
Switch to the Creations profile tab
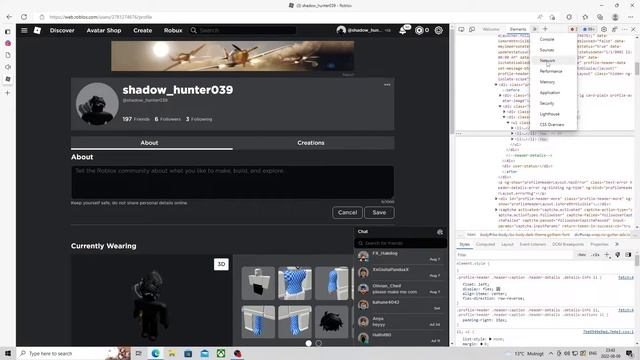coord(311,143)
